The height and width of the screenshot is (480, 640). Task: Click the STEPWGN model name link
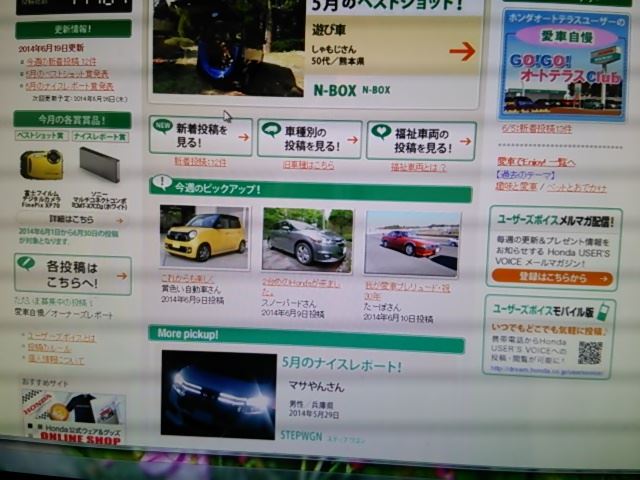coord(301,436)
